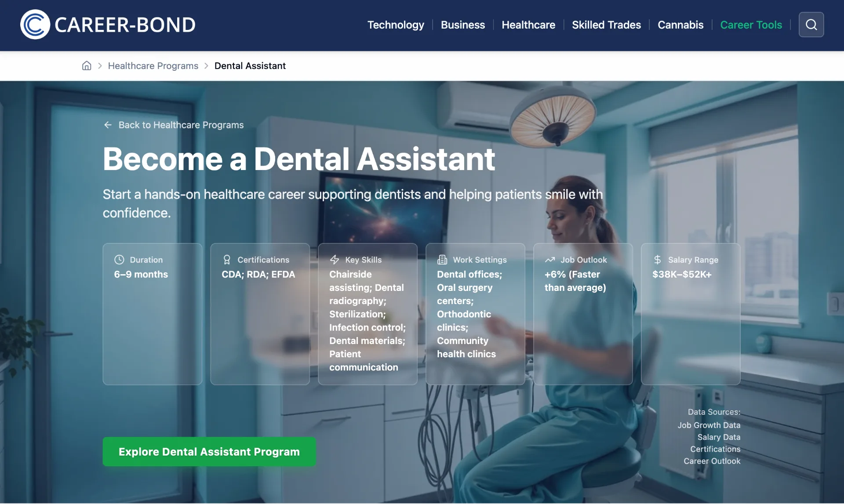This screenshot has height=504, width=844.
Task: Click the Salary Range dollar icon
Action: point(657,260)
